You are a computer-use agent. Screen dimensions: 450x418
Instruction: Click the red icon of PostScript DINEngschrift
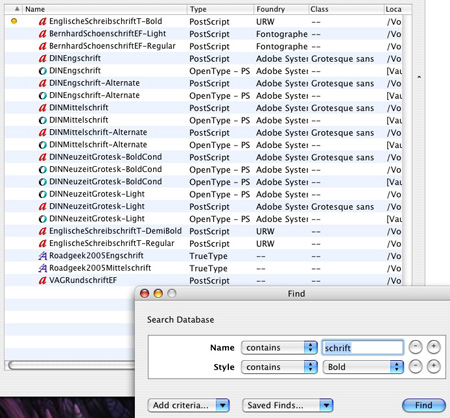(x=42, y=59)
